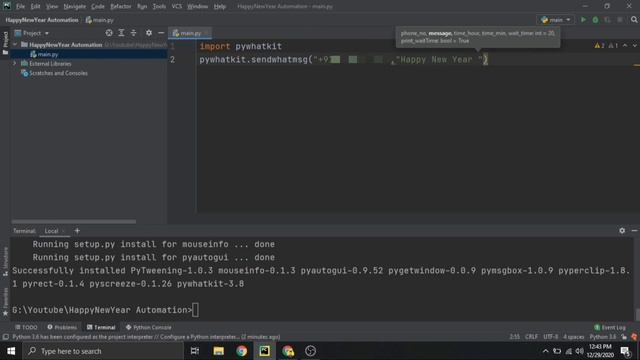Open Google Chrome from taskbar
640x360 pixels.
pos(241,351)
